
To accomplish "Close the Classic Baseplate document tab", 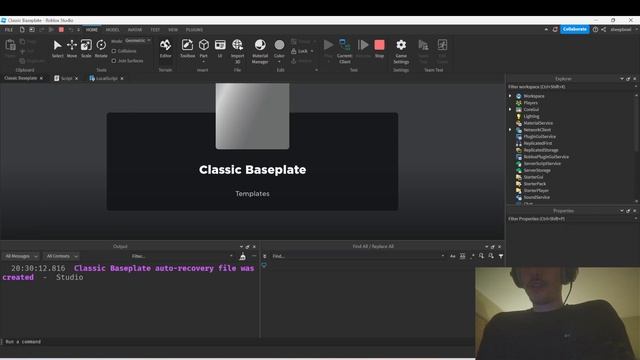I will [x=41, y=78].
